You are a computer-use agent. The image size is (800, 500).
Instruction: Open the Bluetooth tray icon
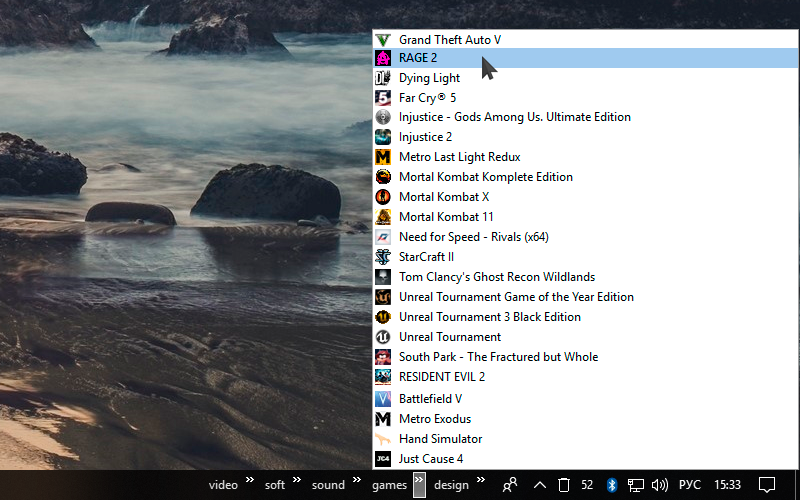click(x=612, y=485)
